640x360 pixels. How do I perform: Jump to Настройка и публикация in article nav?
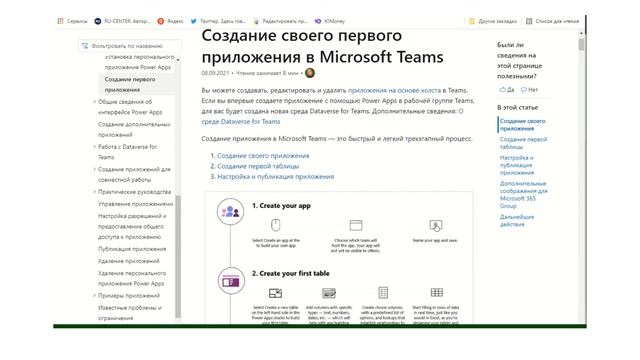517,165
